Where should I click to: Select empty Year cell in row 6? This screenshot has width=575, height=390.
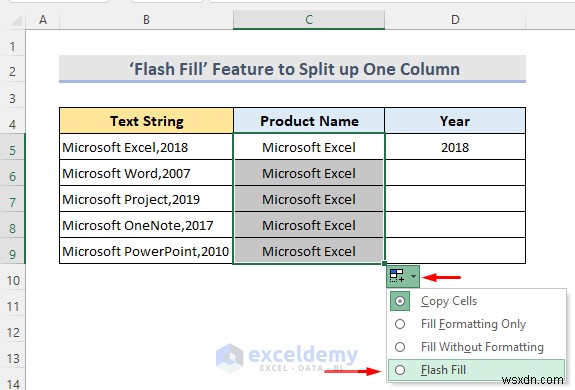click(455, 173)
